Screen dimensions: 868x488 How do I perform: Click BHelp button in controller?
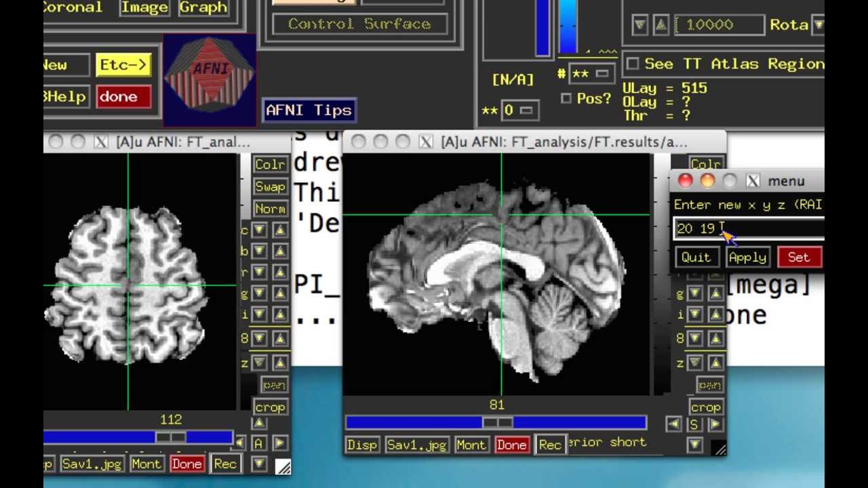pos(66,96)
